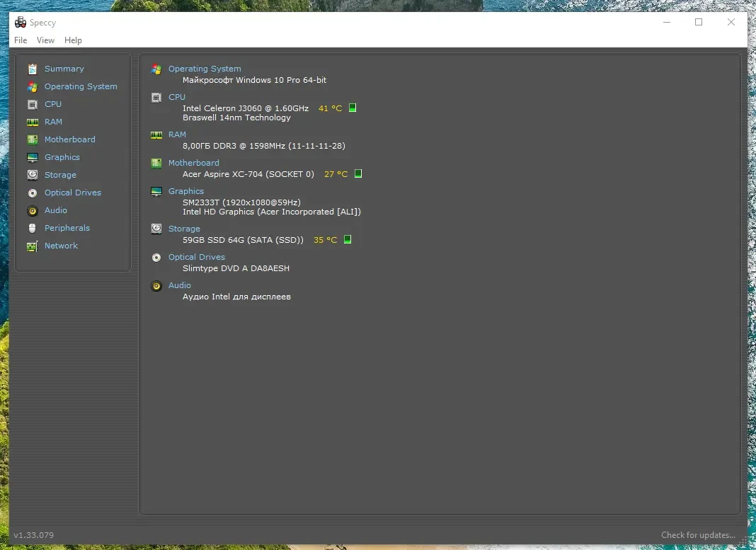Open the Help menu
This screenshot has height=550, width=756.
tap(73, 40)
